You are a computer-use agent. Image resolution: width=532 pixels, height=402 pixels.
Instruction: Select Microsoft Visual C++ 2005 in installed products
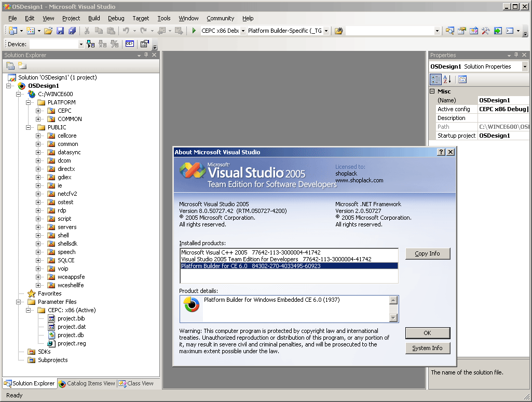[289, 252]
